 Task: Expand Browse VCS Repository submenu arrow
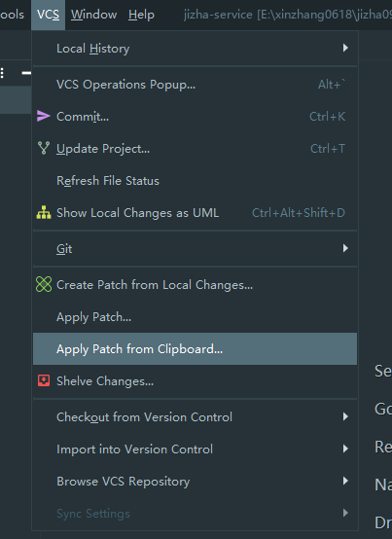pyautogui.click(x=345, y=481)
